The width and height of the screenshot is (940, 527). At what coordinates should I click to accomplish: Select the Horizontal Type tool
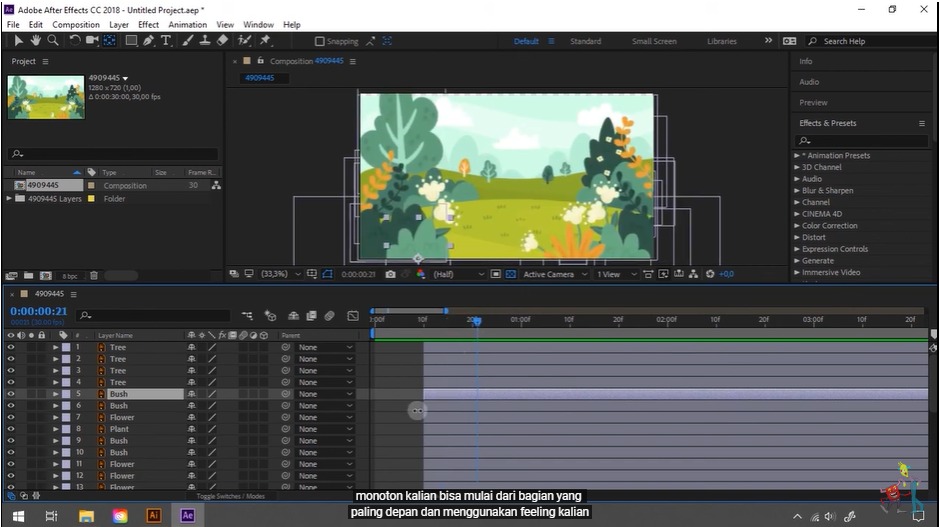(x=166, y=41)
